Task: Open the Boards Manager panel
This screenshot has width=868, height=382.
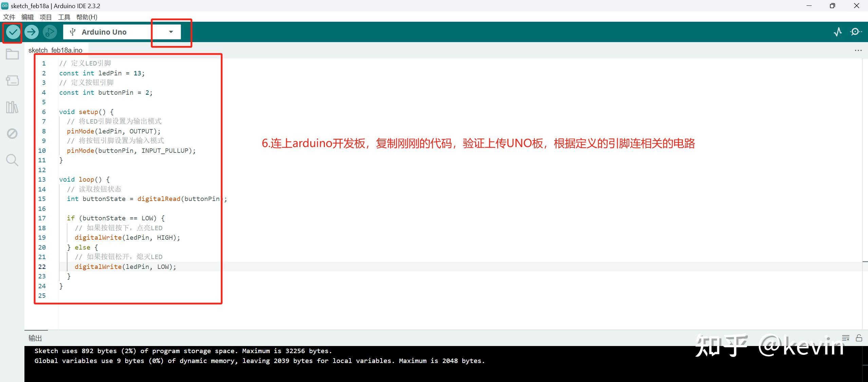Action: pyautogui.click(x=12, y=80)
